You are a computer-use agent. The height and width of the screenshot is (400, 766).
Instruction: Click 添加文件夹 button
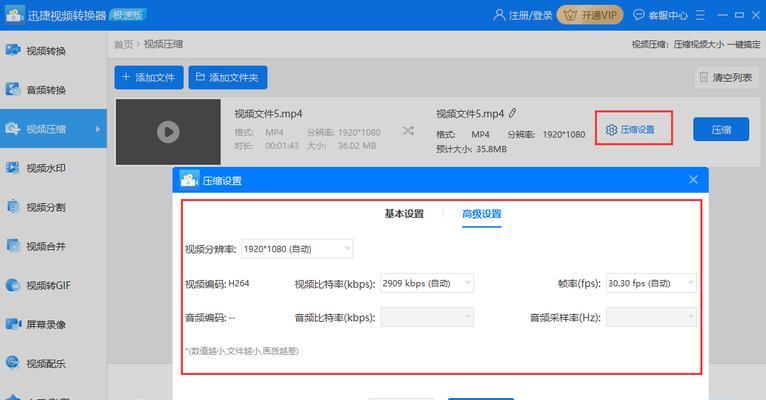pos(228,78)
